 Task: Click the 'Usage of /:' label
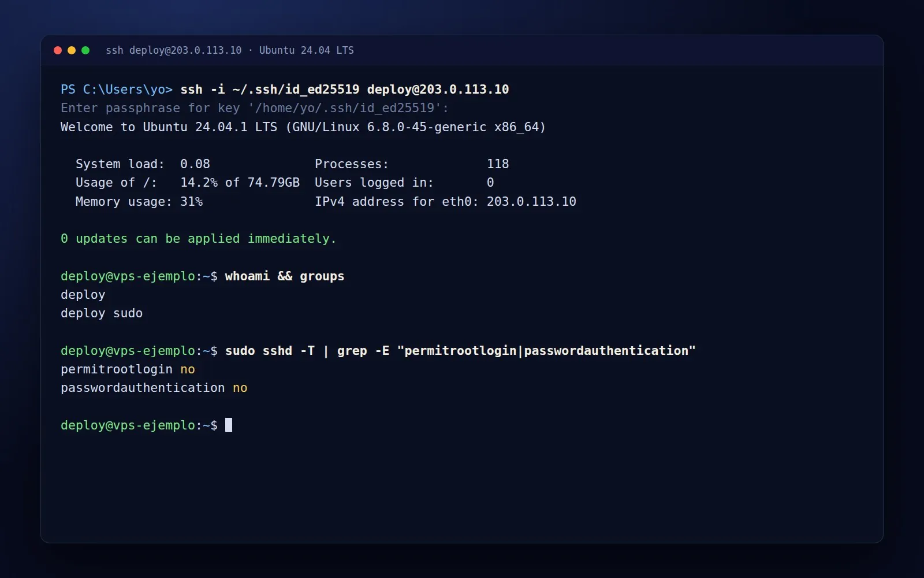(x=116, y=183)
